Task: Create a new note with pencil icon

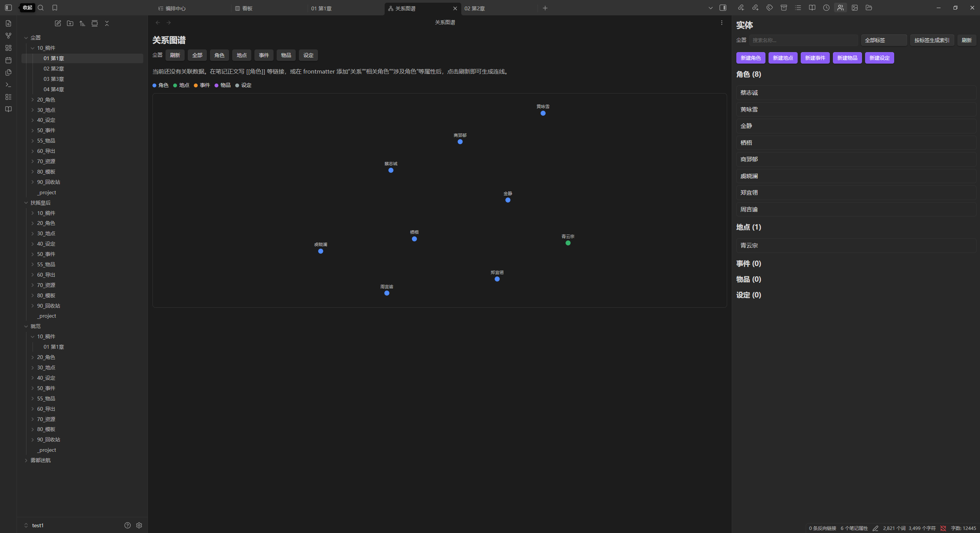Action: (x=58, y=23)
